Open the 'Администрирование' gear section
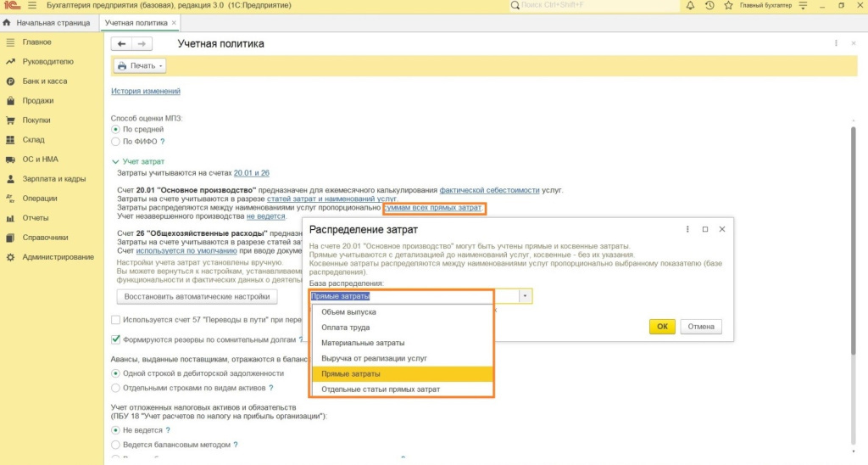 pos(58,257)
